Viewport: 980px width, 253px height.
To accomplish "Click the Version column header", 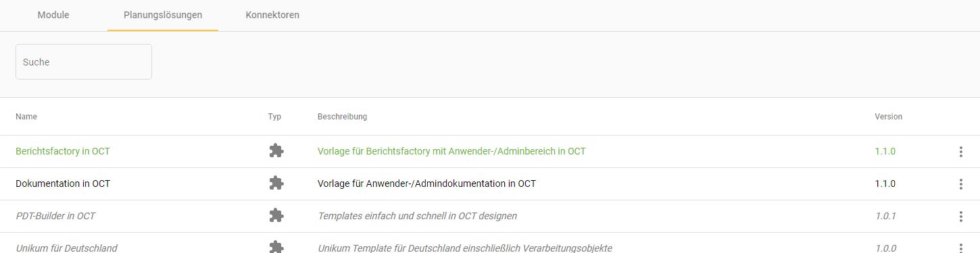I will 888,117.
